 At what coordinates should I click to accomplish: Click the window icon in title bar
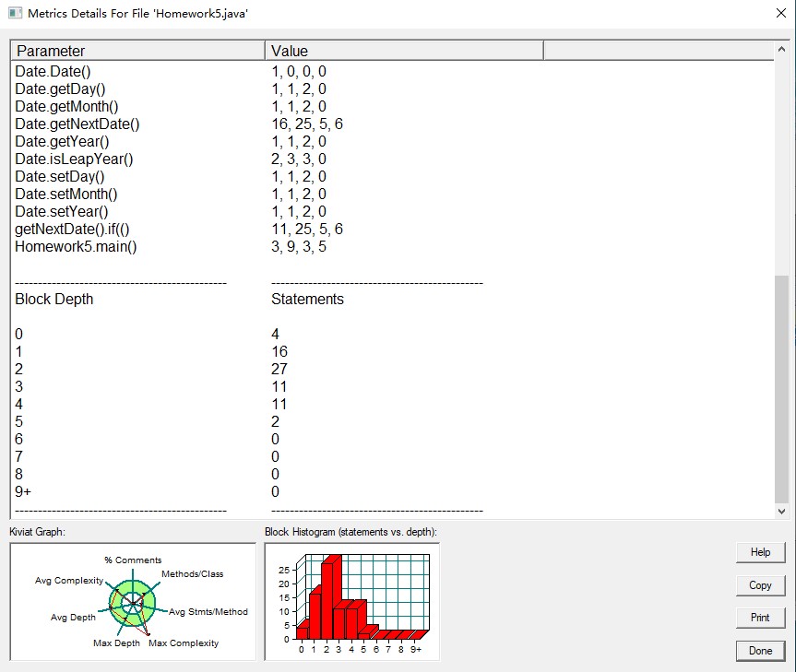[x=16, y=13]
